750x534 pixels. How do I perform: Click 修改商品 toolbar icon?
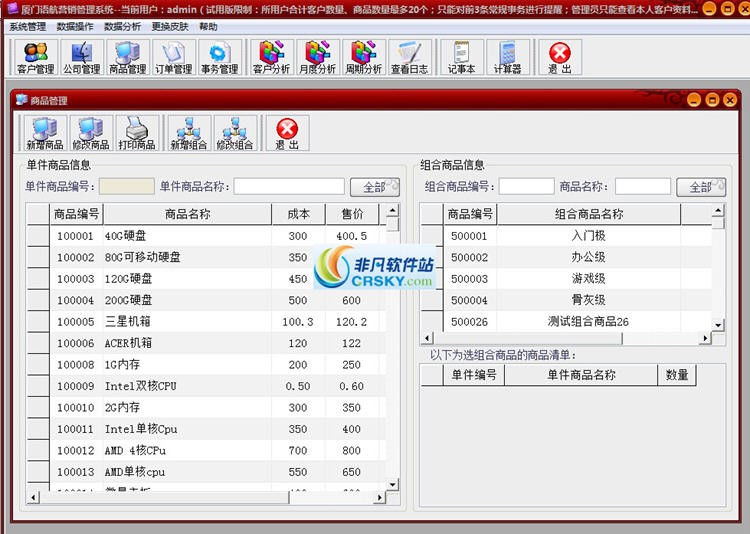point(91,133)
